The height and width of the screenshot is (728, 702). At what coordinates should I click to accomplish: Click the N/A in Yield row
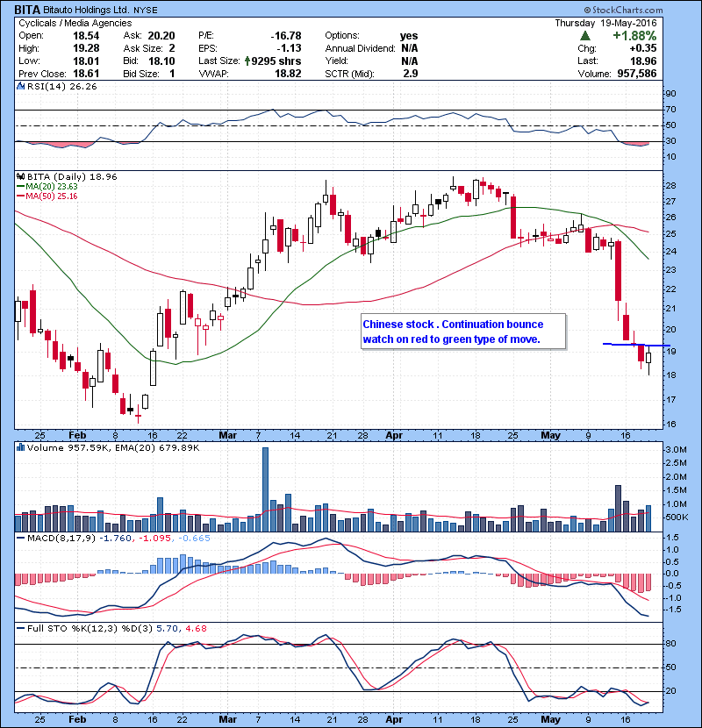click(409, 61)
